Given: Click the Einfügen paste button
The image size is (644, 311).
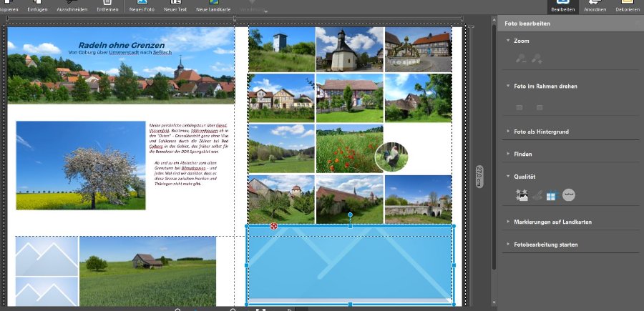Looking at the screenshot, I should [x=37, y=4].
